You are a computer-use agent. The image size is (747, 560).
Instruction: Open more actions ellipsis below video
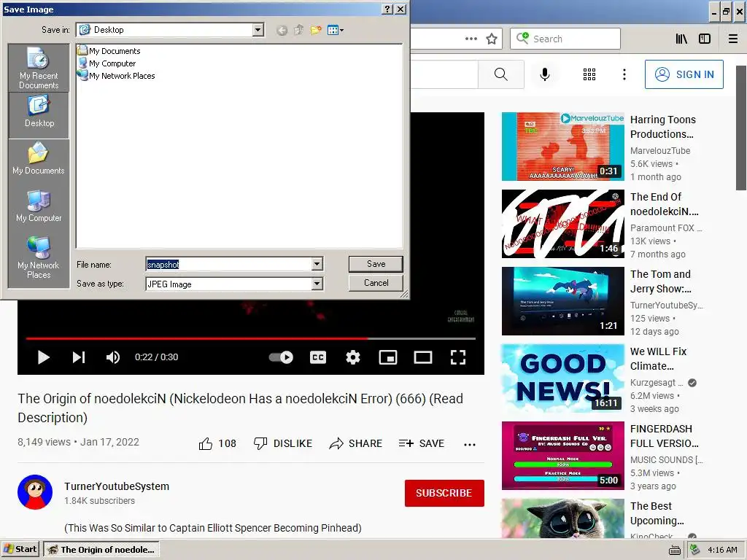click(x=470, y=444)
